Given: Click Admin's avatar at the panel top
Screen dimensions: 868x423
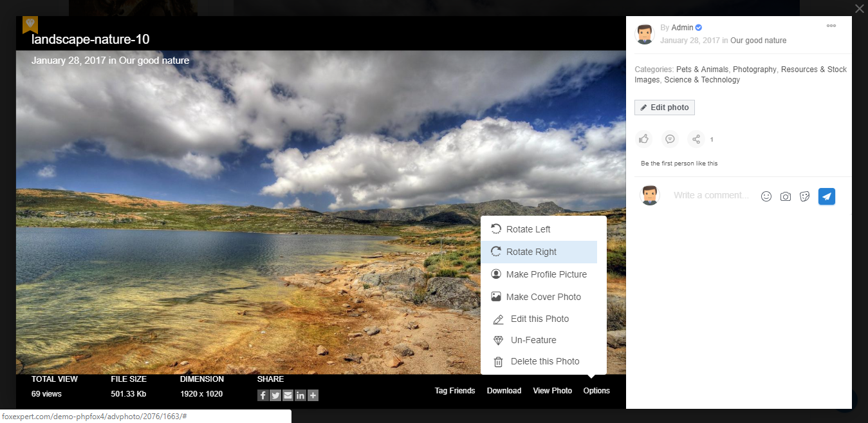Looking at the screenshot, I should pyautogui.click(x=645, y=34).
